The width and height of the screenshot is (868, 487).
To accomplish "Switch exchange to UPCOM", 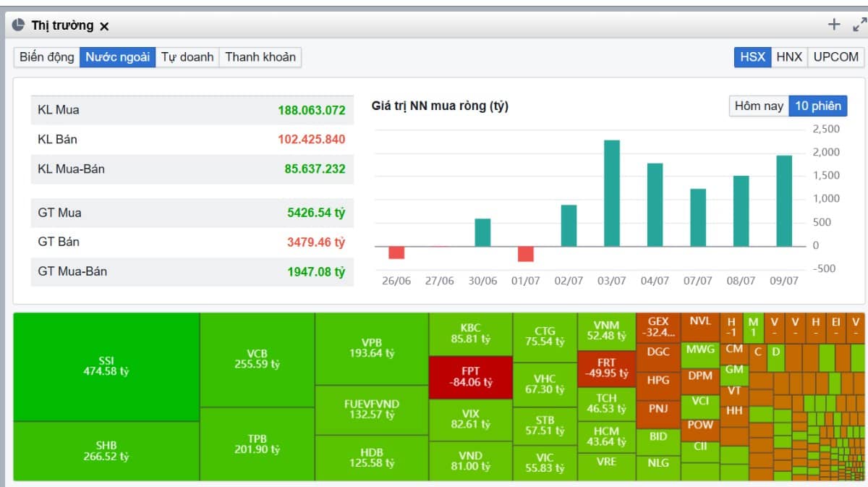I will pyautogui.click(x=835, y=57).
